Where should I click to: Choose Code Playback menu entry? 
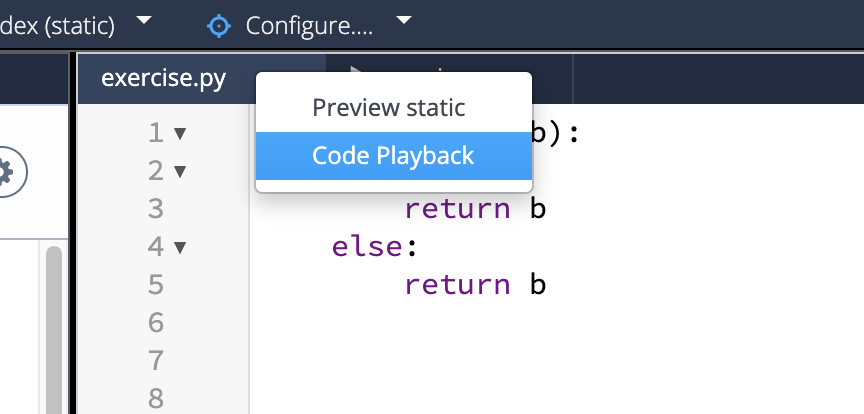click(x=393, y=155)
